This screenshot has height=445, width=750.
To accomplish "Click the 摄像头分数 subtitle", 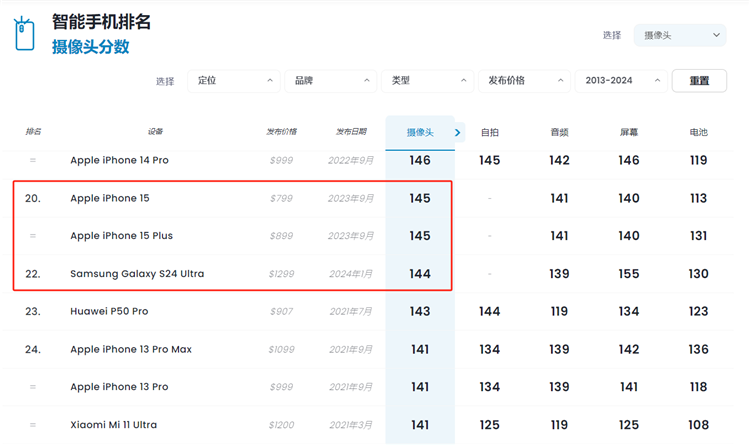I will click(x=90, y=47).
